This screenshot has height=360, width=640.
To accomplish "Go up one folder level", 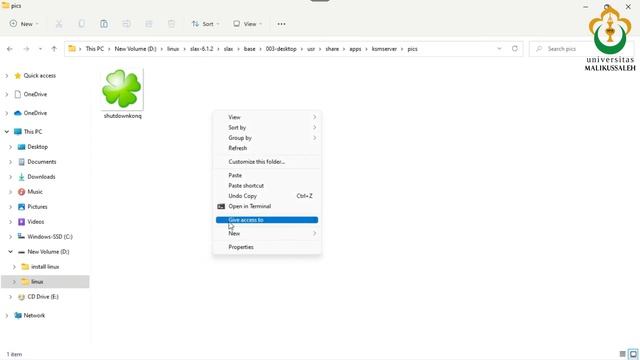I will (x=54, y=49).
